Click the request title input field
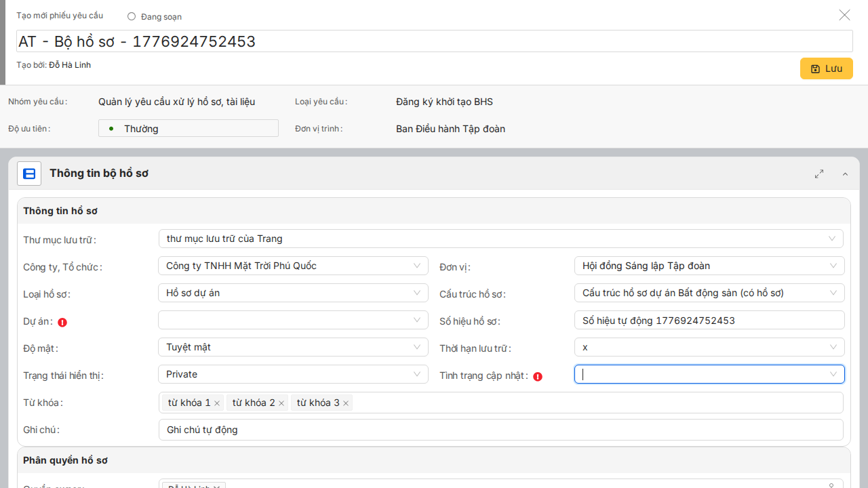The height and width of the screenshot is (488, 868). tap(434, 41)
